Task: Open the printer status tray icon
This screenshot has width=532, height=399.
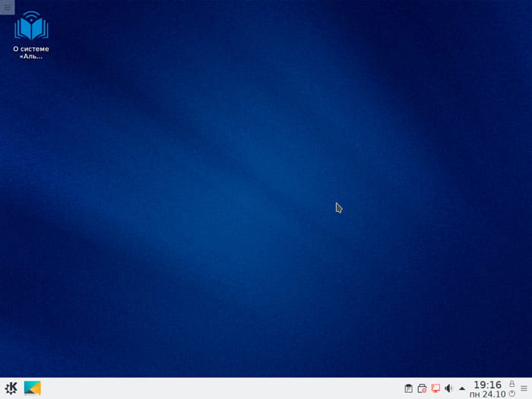Action: 422,388
